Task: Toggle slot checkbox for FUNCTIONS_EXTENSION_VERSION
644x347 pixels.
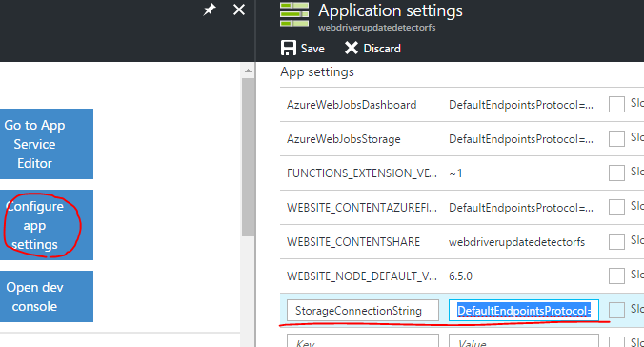Action: pyautogui.click(x=616, y=173)
